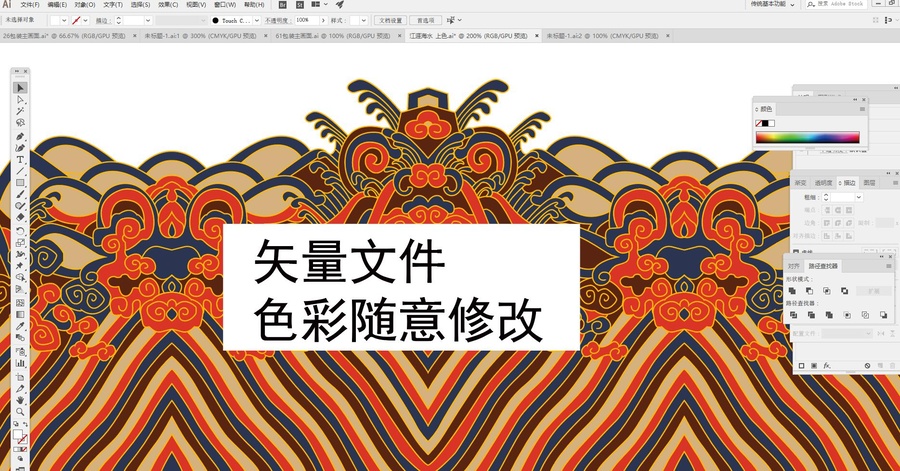
Task: Pick a color from the spectrum bar
Action: 808,137
